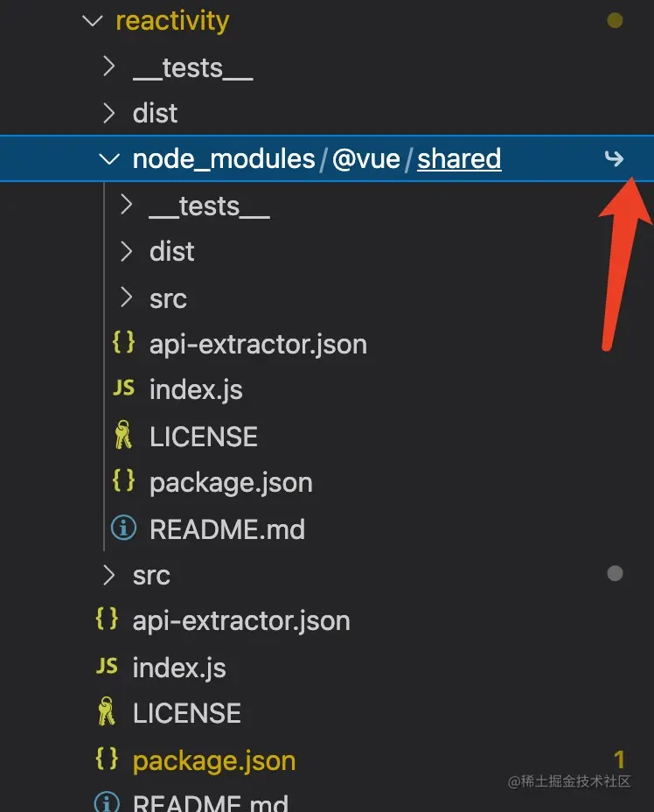Click the JS icon of reactivity's root index.js
The image size is (654, 812).
pos(107,668)
